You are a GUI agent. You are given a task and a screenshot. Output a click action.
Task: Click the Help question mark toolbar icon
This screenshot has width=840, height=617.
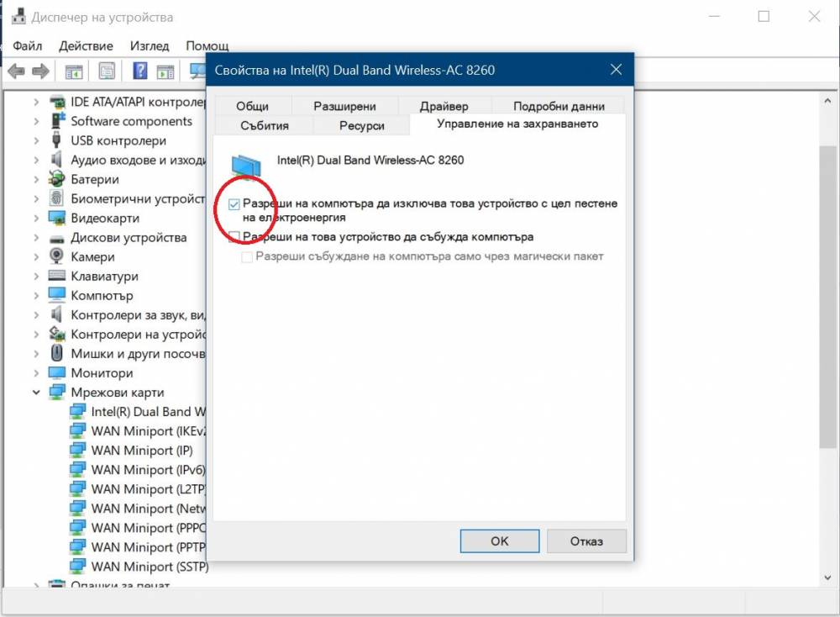click(x=139, y=71)
